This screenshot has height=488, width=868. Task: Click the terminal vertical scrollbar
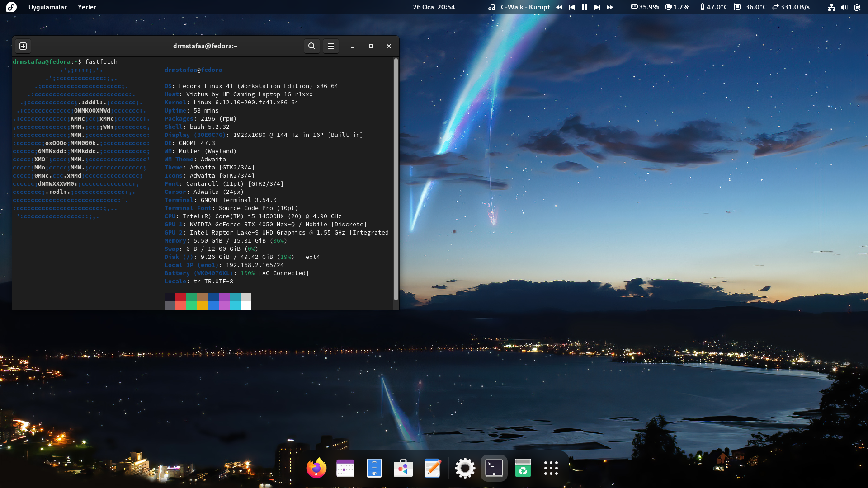point(396,179)
